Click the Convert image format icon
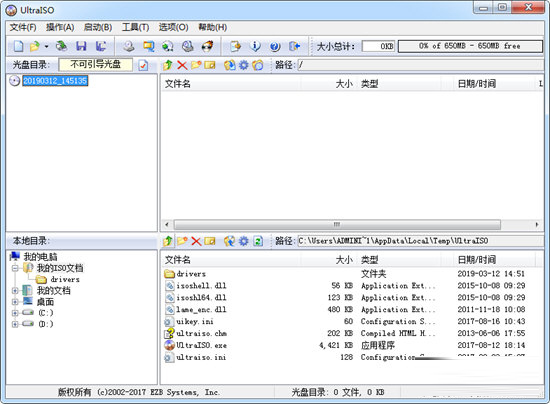The image size is (550, 404). [x=149, y=46]
